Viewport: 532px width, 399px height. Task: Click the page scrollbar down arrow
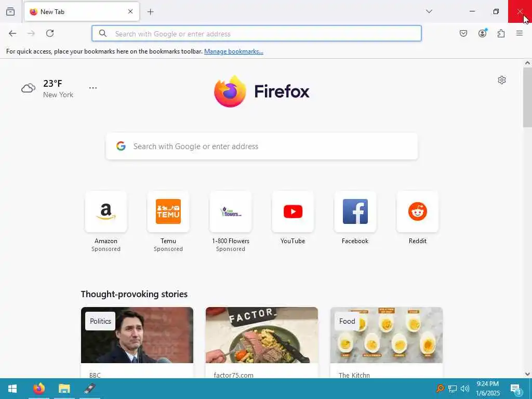tap(527, 374)
